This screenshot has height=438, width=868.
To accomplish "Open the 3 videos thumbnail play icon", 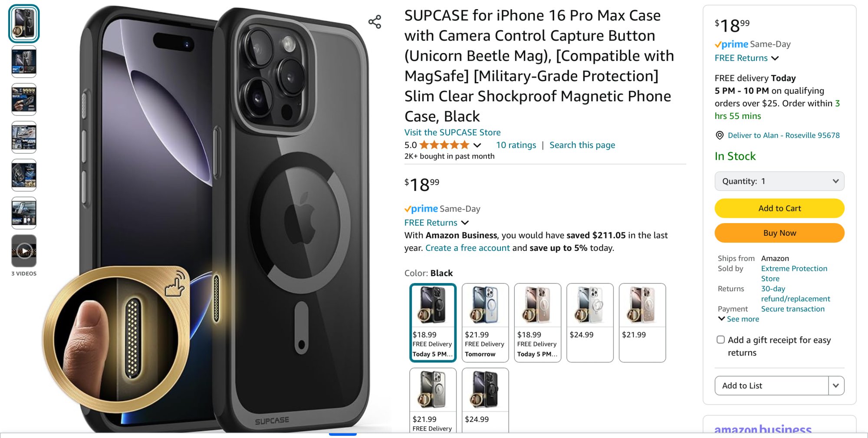I will tap(24, 251).
